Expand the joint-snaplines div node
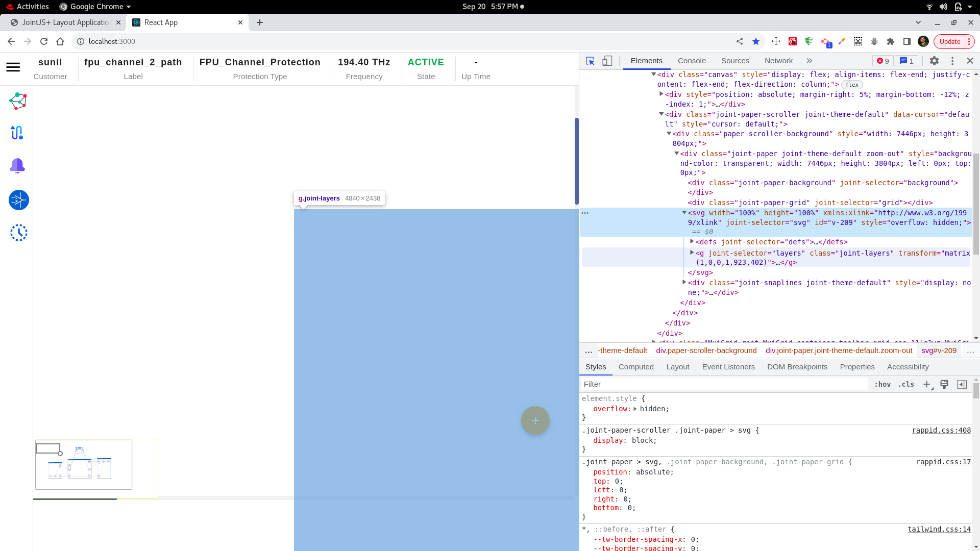980x551 pixels. (684, 282)
